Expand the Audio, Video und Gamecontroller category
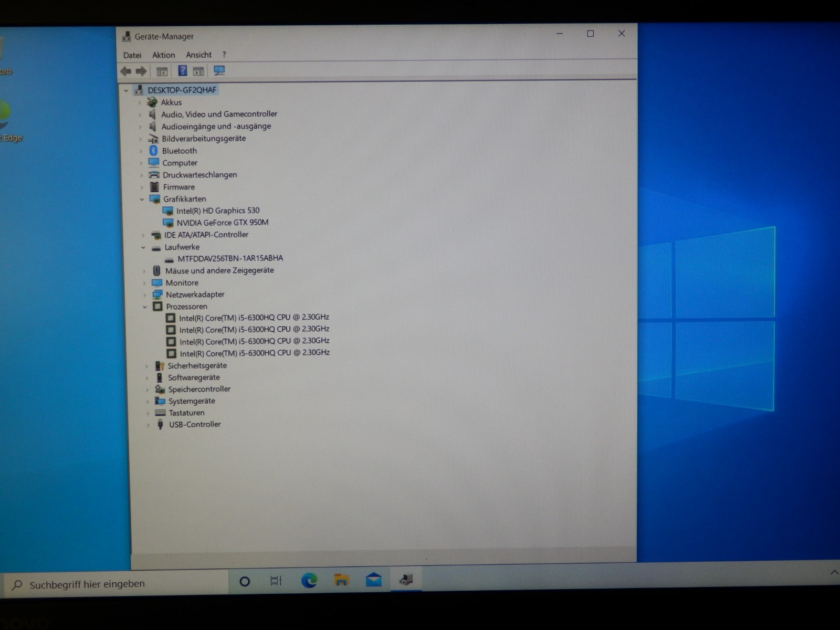This screenshot has width=840, height=630. point(140,114)
